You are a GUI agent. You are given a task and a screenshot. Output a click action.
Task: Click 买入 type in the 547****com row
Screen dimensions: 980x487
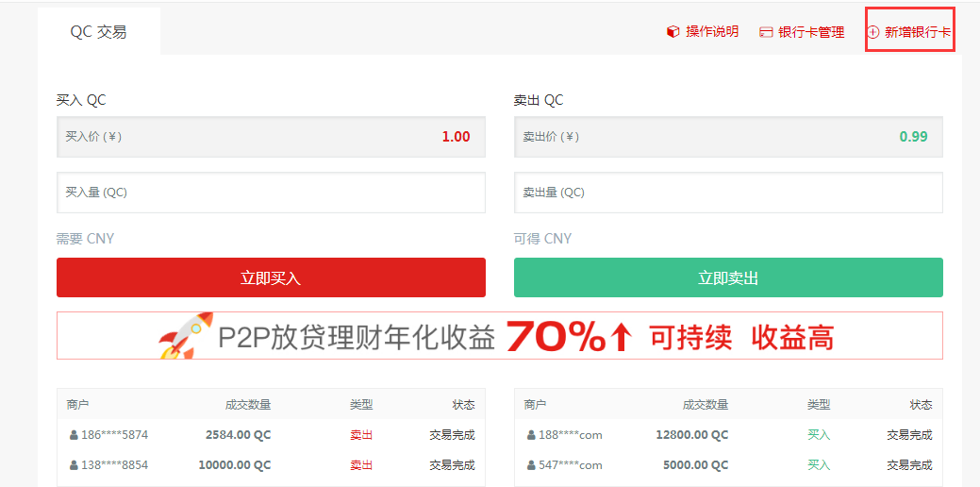click(819, 465)
